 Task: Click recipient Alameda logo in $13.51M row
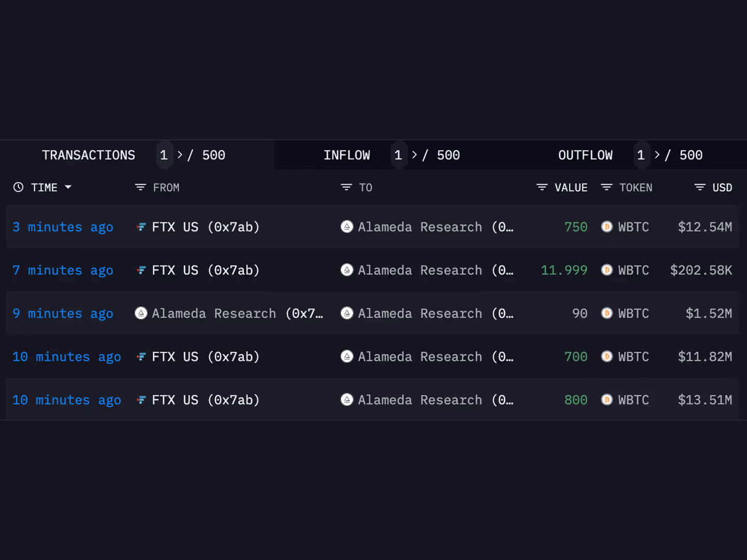coord(347,399)
